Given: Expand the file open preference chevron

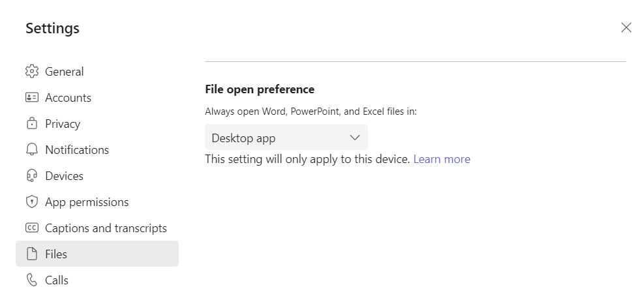Looking at the screenshot, I should pyautogui.click(x=355, y=138).
